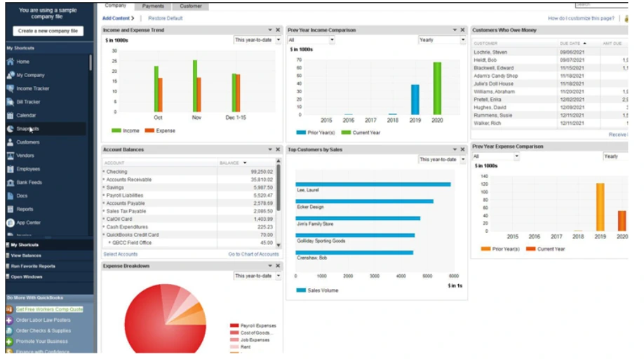Viewport: 644px width, 359px height.
Task: Close the Top Customers by Sales panel
Action: tap(462, 149)
